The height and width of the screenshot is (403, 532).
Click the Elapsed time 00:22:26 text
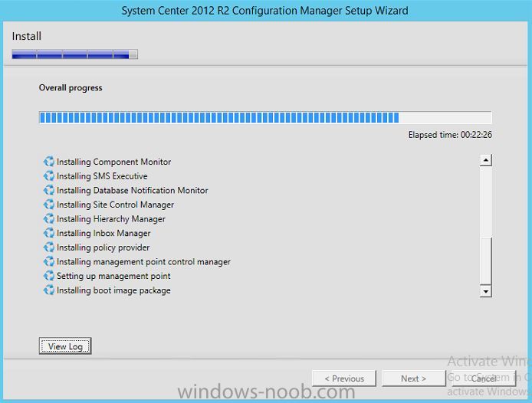(450, 135)
